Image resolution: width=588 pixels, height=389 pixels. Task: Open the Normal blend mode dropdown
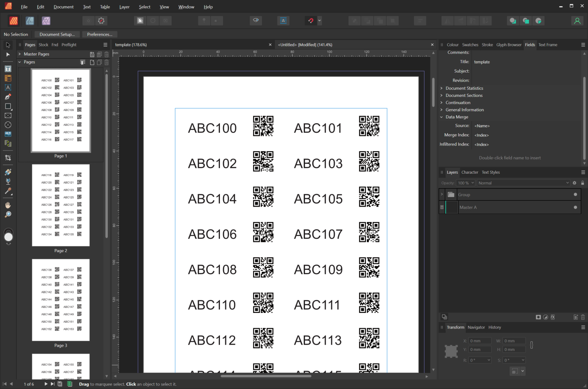click(523, 183)
